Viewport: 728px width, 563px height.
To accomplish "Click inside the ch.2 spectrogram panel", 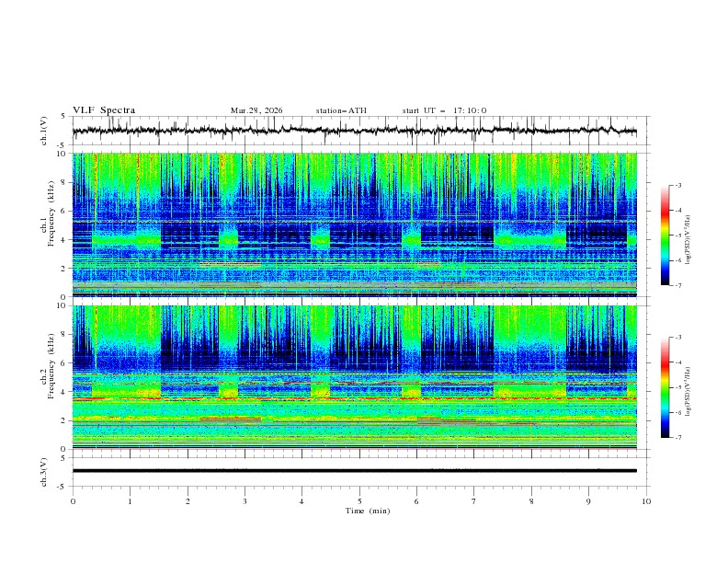I will coord(354,377).
